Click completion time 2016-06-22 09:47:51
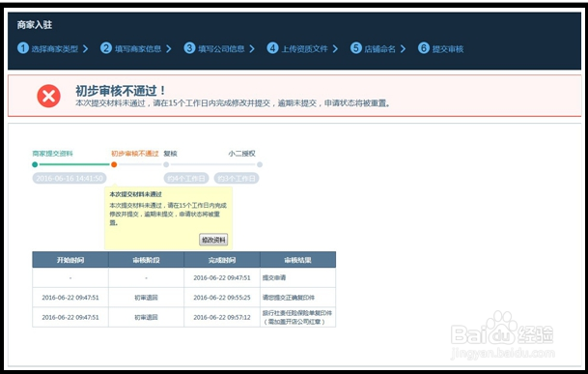This screenshot has width=588, height=374. [222, 278]
